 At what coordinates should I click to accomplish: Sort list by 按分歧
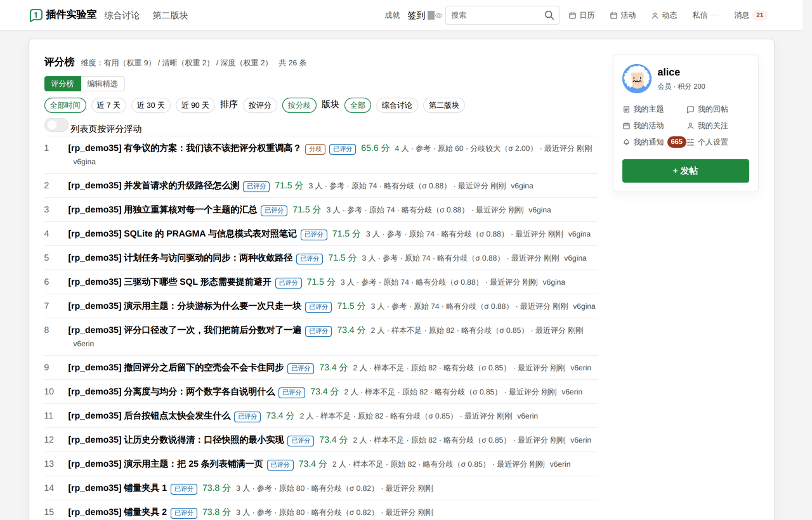[299, 105]
